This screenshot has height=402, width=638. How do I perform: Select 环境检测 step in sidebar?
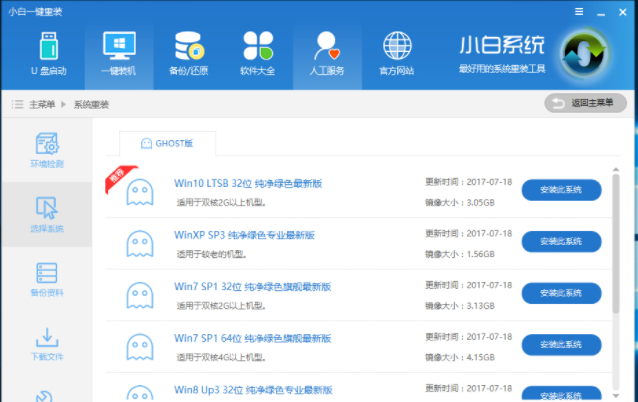coord(46,149)
